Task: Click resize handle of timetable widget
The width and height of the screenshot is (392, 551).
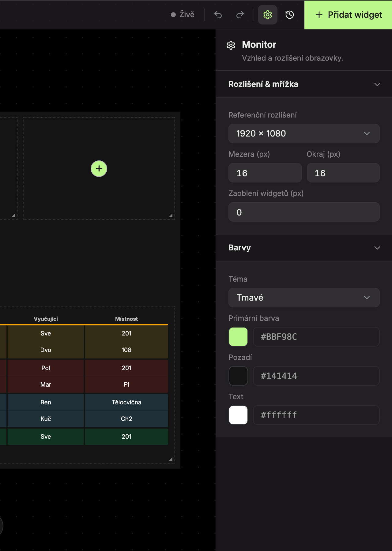Action: 171,459
